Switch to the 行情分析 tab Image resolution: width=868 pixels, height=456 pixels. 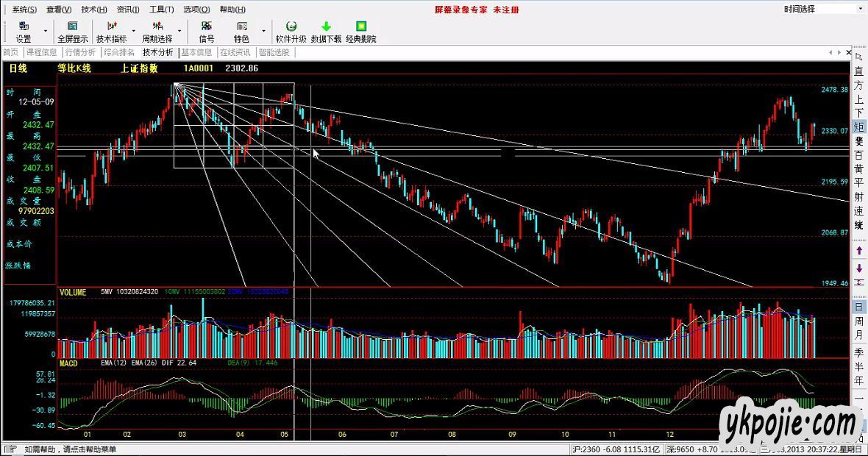tap(80, 52)
